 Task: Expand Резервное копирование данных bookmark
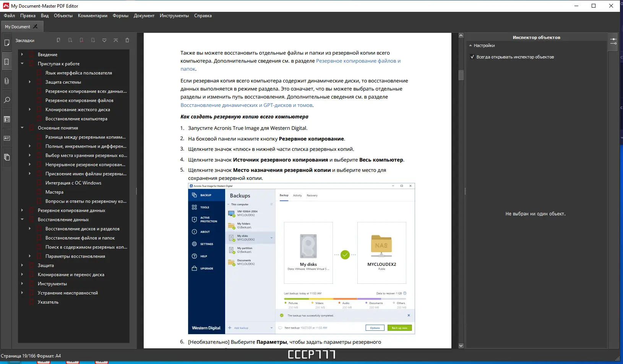[22, 210]
